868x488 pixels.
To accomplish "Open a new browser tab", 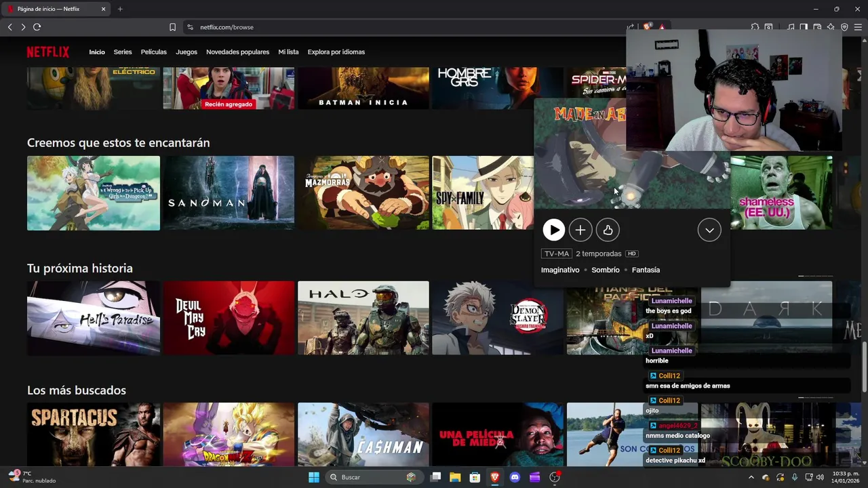I will pyautogui.click(x=120, y=9).
